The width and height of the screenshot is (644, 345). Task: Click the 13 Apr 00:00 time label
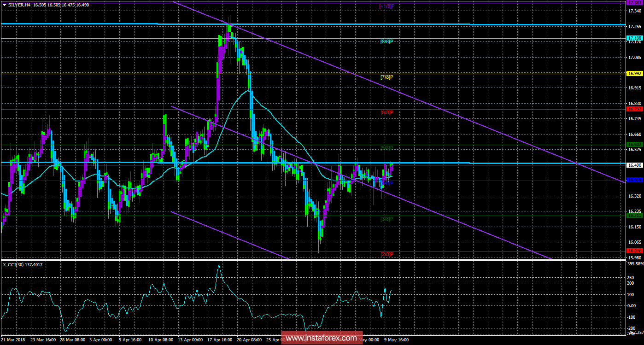pos(190,340)
